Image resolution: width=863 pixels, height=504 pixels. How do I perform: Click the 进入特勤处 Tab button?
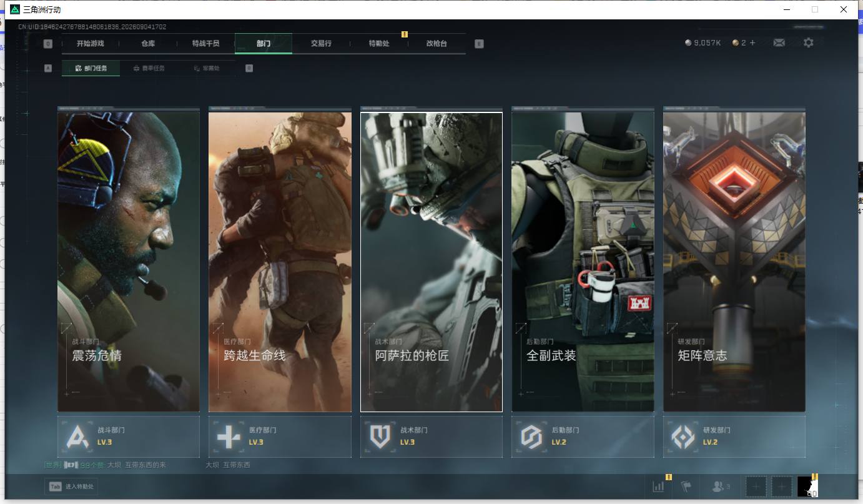(71, 487)
